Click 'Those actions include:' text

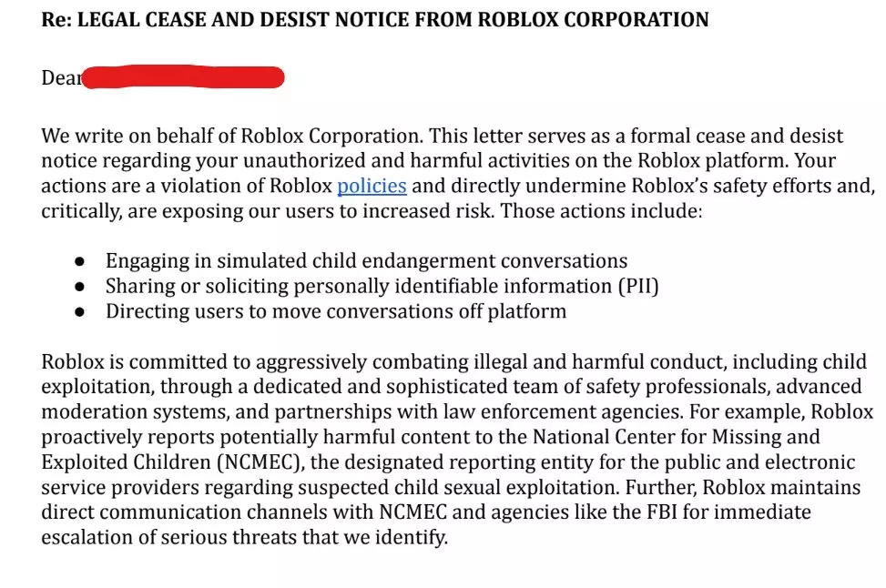601,211
